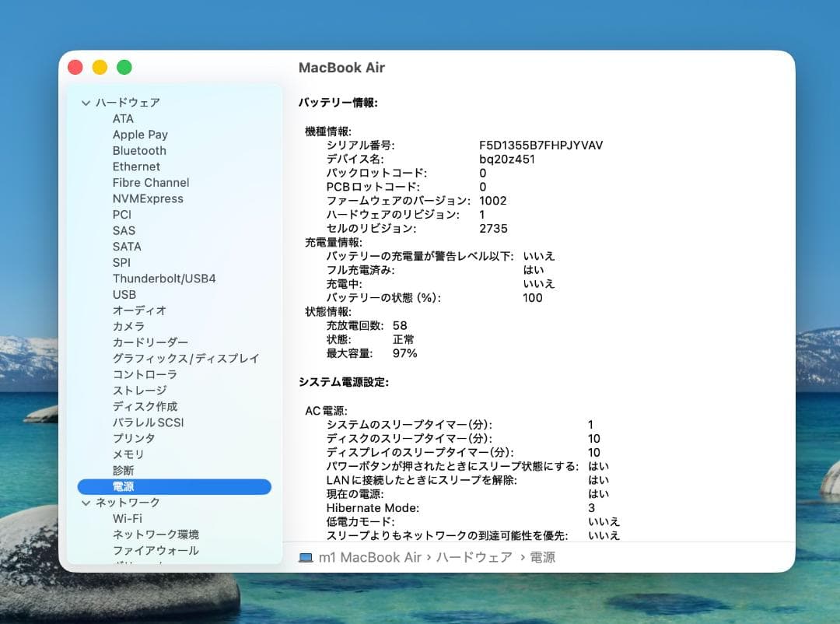Viewport: 840px width, 624px height.
Task: View ファイアウォール settings information
Action: click(153, 550)
